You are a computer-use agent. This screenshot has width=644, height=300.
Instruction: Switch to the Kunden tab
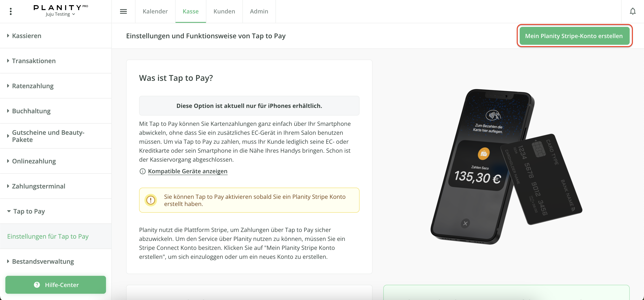tap(224, 11)
